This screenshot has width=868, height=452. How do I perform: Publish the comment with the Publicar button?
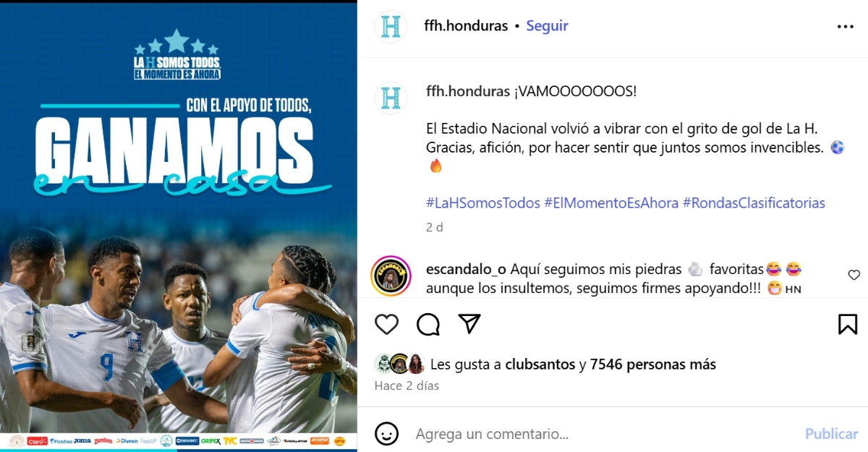(831, 434)
